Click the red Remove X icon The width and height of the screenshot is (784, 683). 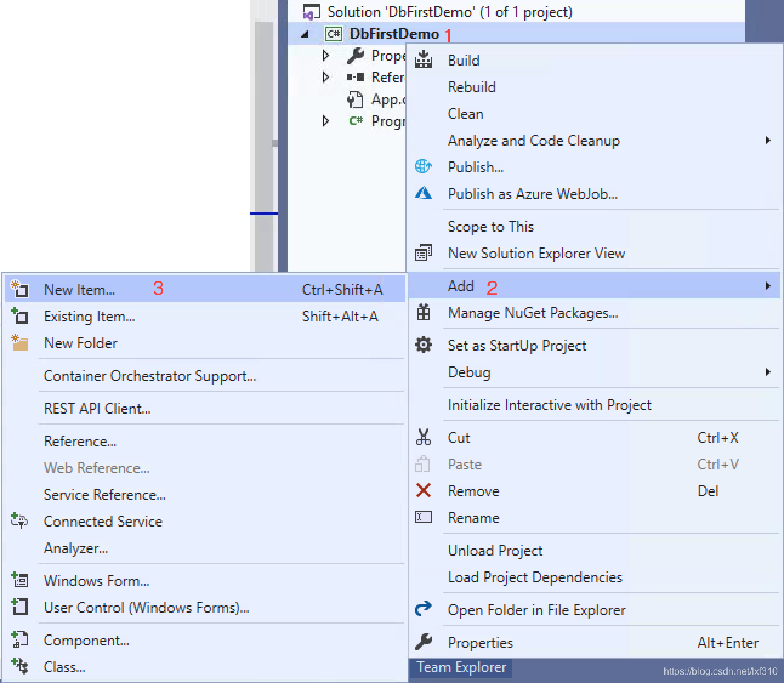pyautogui.click(x=423, y=491)
